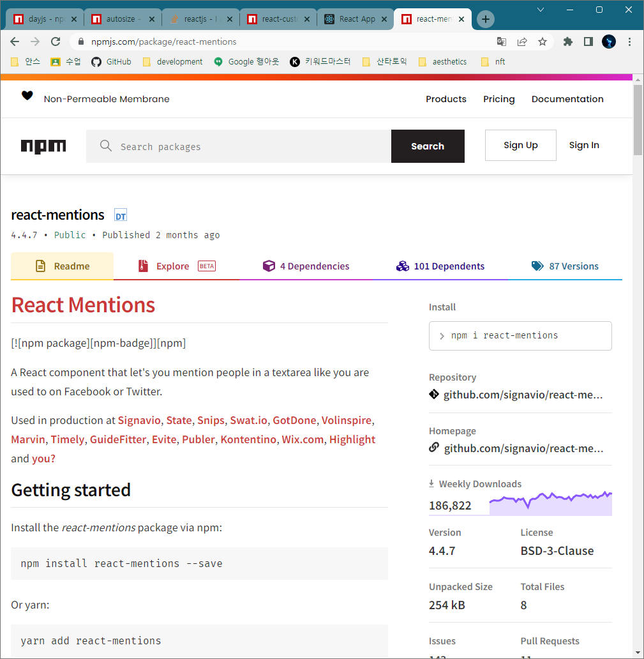Copy the npm i react-mentions install command
The image size is (644, 659).
click(x=520, y=335)
